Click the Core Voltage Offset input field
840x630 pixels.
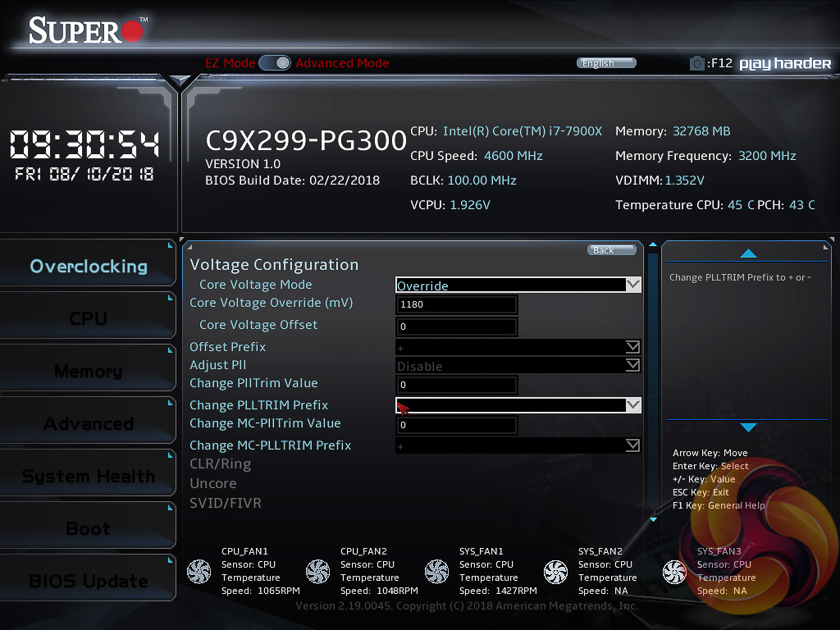456,326
